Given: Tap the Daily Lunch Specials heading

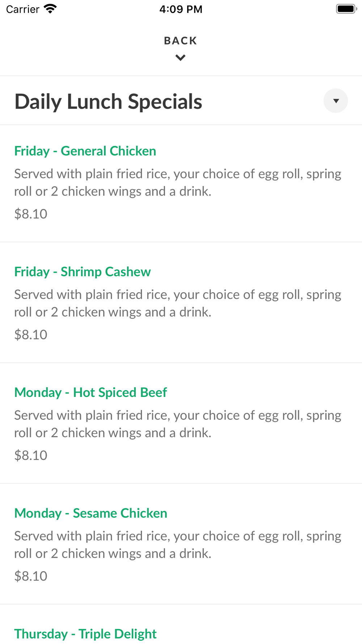Looking at the screenshot, I should click(108, 101).
